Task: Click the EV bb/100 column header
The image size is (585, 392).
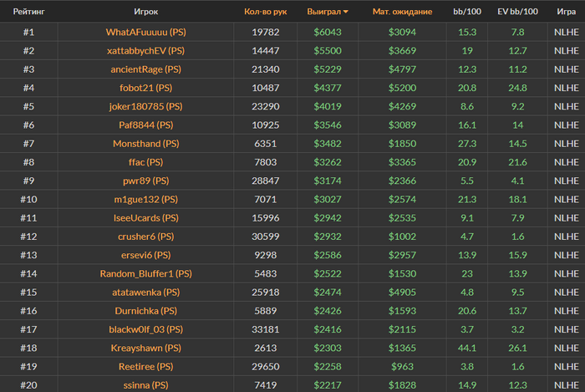Action: (517, 12)
